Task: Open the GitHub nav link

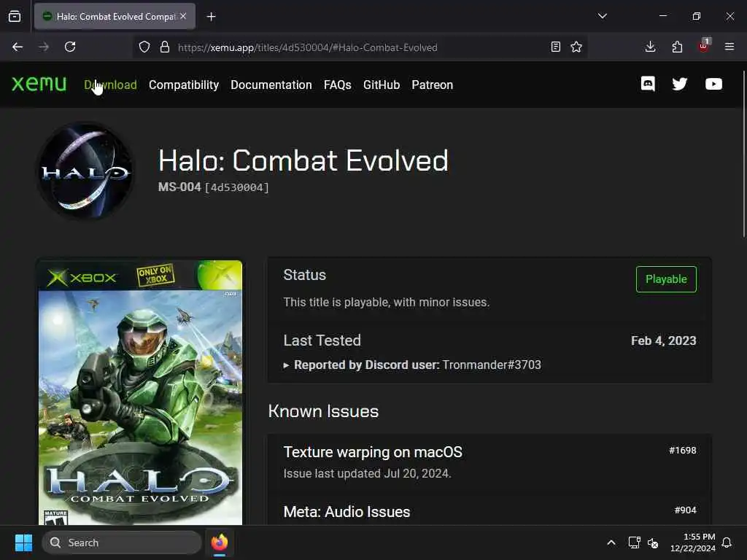Action: click(382, 85)
